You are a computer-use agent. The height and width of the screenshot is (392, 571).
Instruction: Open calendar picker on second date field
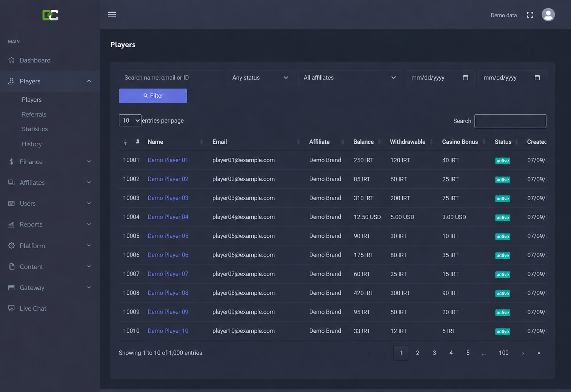(537, 78)
